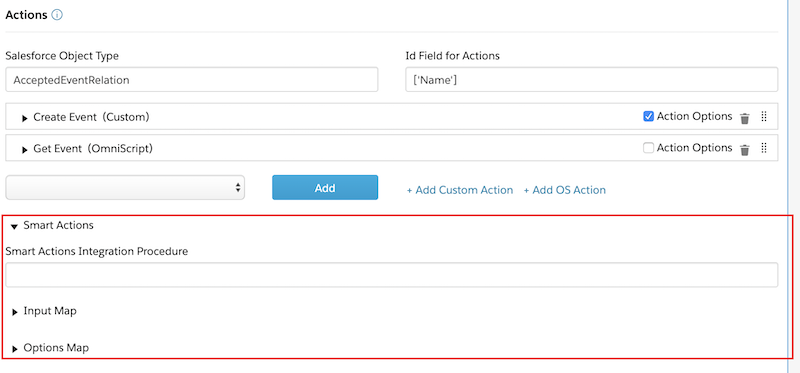The width and height of the screenshot is (800, 373).
Task: Delete the Create Event action via trash icon
Action: (745, 118)
